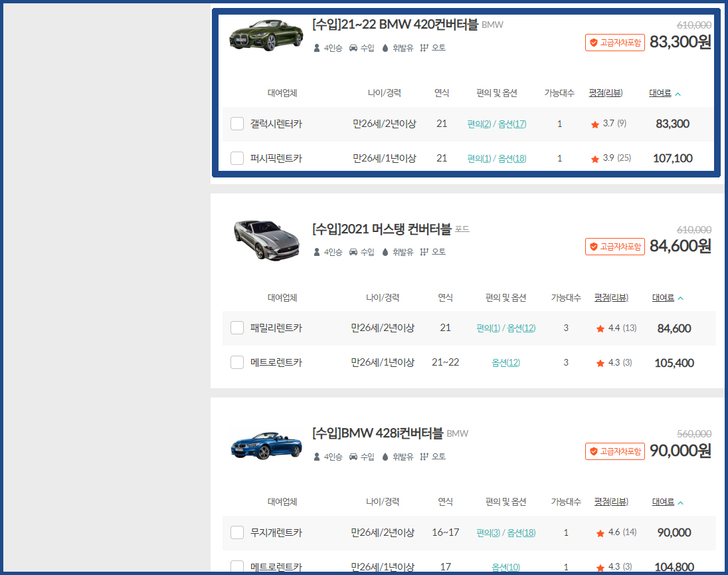Sort BMW 420 table by 대여료
This screenshot has height=575, width=728.
[x=664, y=93]
